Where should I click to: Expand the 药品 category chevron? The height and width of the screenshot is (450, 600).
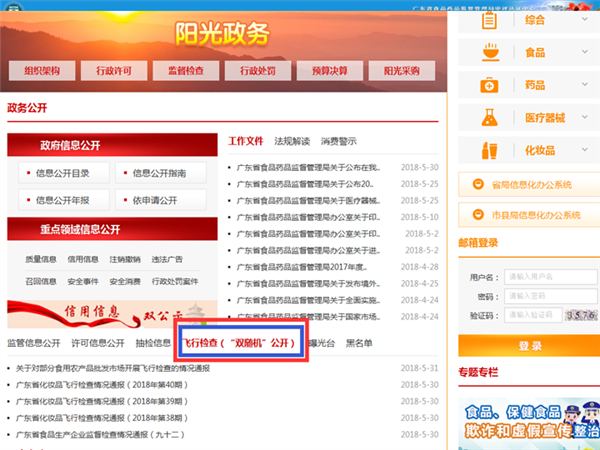(585, 84)
